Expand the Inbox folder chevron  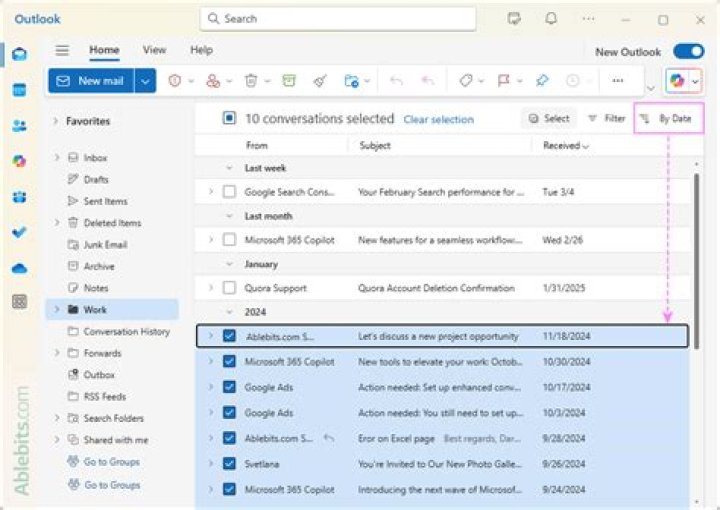(56, 157)
